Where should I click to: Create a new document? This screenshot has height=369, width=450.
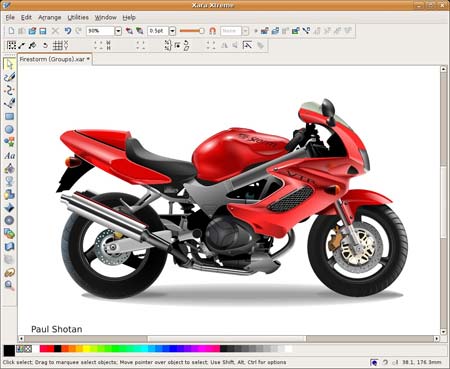(x=11, y=31)
